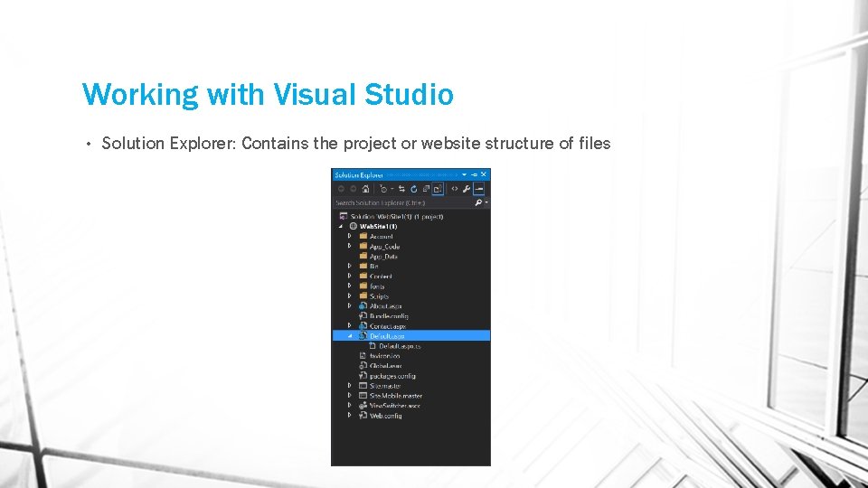
Task: Click the Forward navigation icon in Solution Explorer
Action: [354, 189]
